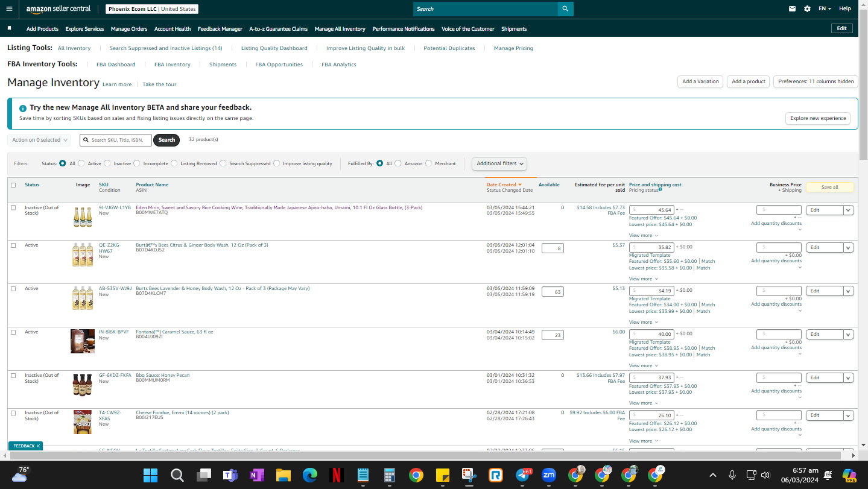The height and width of the screenshot is (489, 868).
Task: Launch Netflix from the taskbar
Action: (337, 475)
